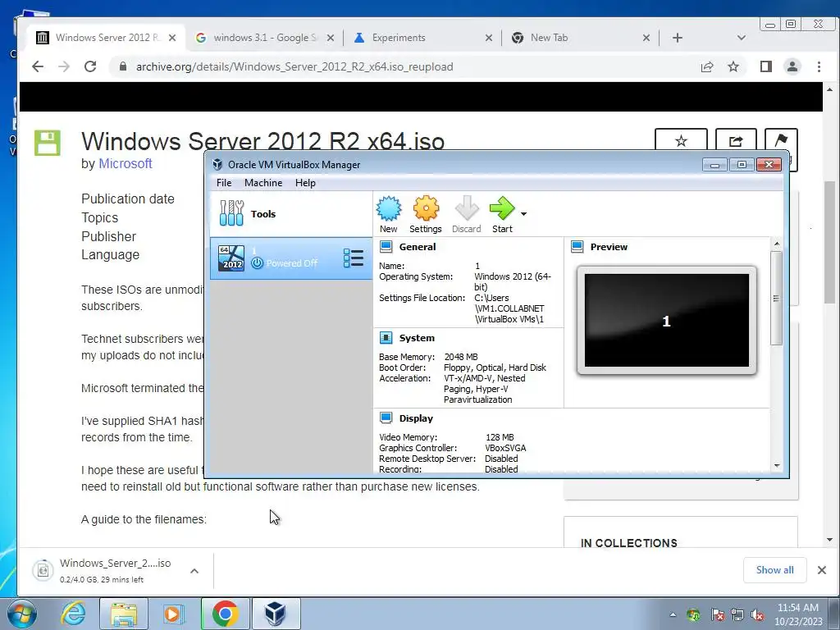
Task: Open a new Chrome tab
Action: [x=677, y=38]
